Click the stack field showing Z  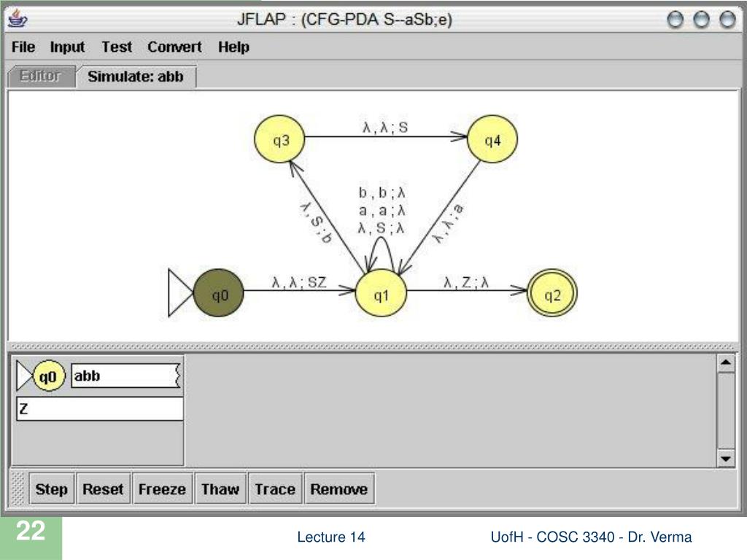pos(100,408)
